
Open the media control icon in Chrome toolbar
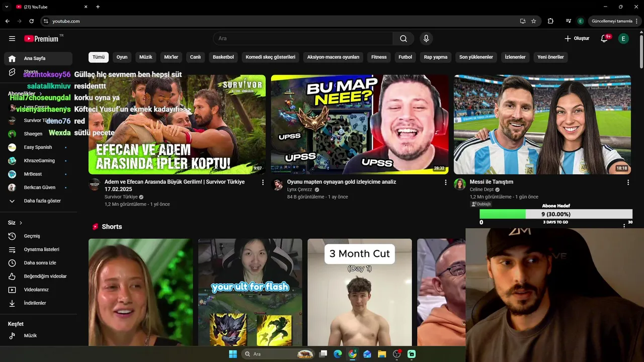click(569, 21)
